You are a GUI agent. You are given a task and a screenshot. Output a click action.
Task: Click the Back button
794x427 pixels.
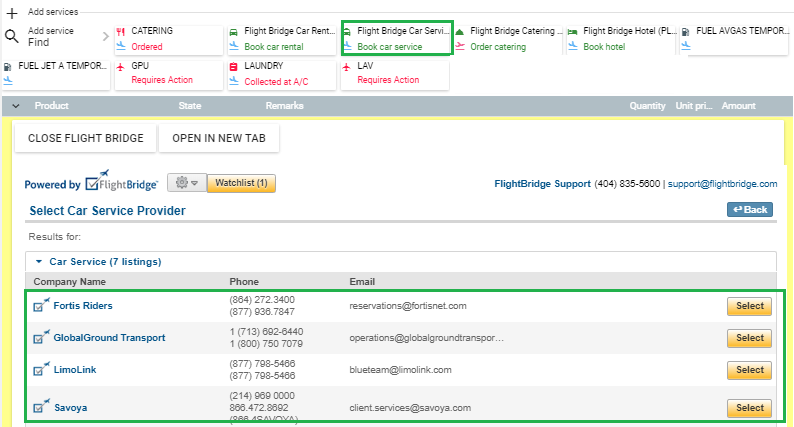coord(750,210)
